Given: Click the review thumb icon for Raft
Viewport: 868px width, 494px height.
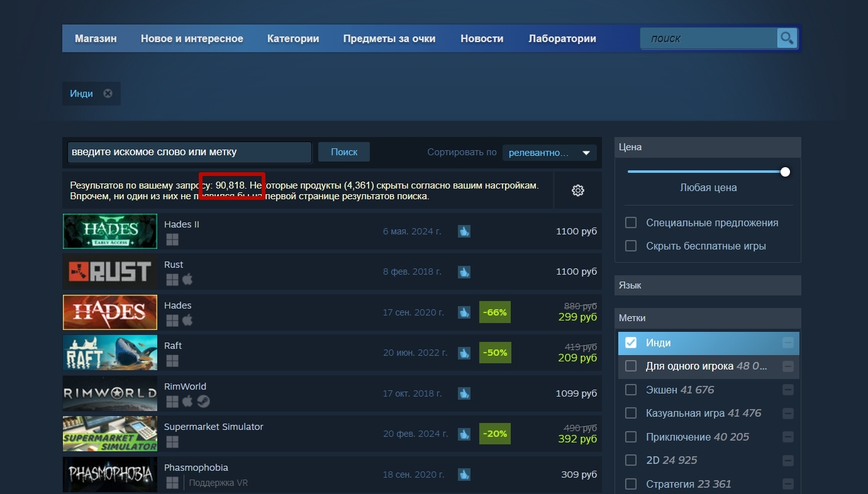Looking at the screenshot, I should [464, 353].
